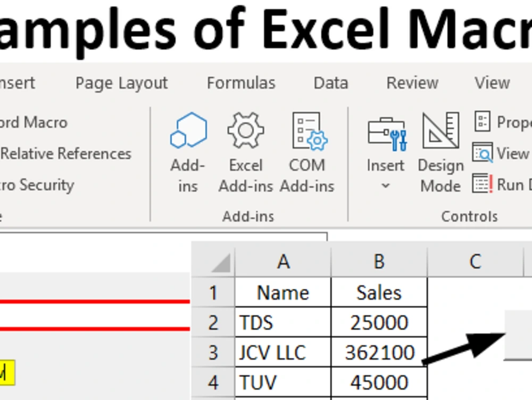Open Excel Add-ins gear icon
Viewport: 532px width, 400px height.
point(246,130)
